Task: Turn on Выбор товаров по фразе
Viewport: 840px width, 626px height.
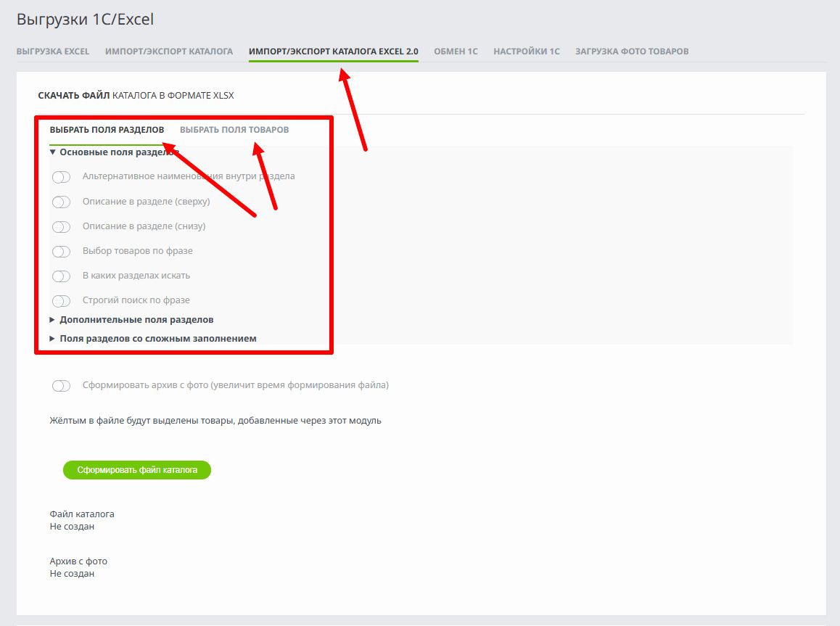Action: pyautogui.click(x=61, y=251)
